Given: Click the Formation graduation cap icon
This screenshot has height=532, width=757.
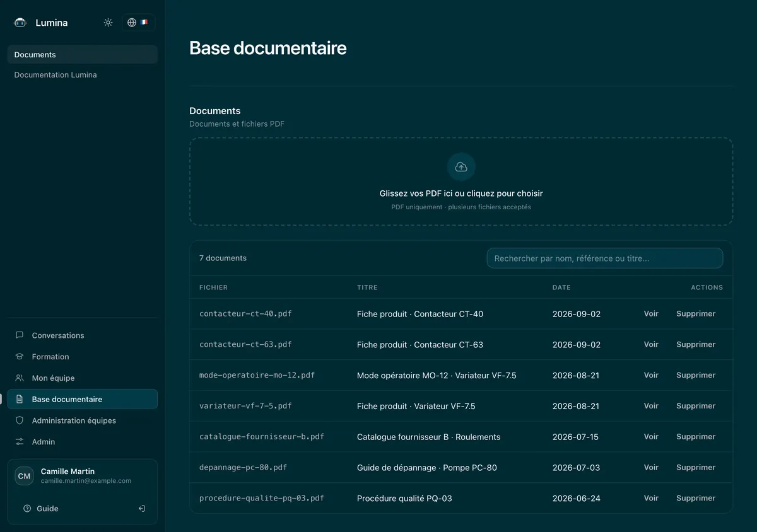Looking at the screenshot, I should click(20, 357).
